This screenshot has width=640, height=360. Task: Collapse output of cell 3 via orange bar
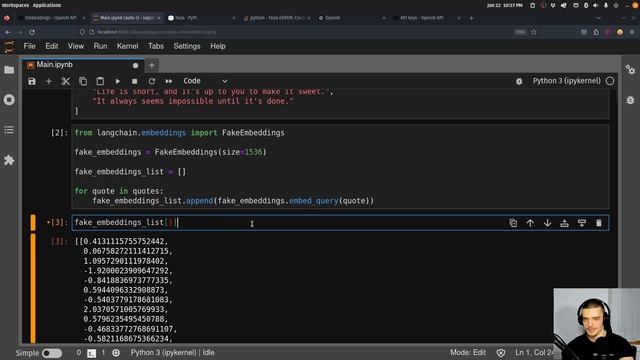(x=33, y=288)
